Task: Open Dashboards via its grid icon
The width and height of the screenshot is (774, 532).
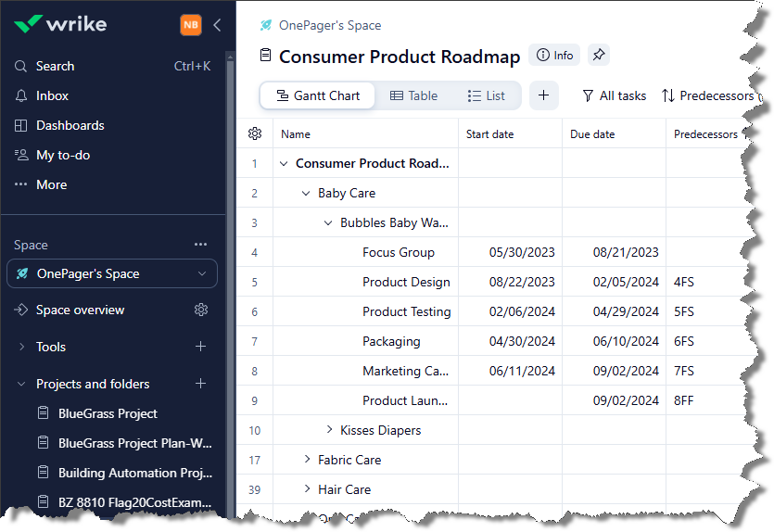Action: (x=20, y=125)
